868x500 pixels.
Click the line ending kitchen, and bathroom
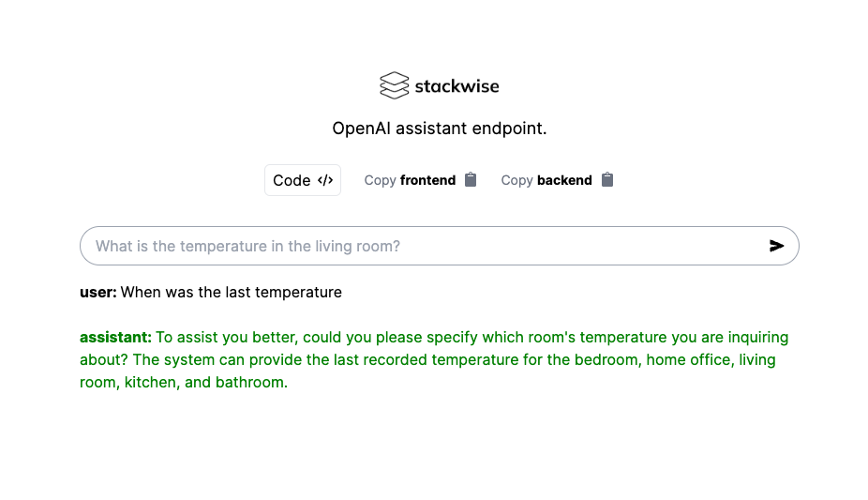pos(184,383)
